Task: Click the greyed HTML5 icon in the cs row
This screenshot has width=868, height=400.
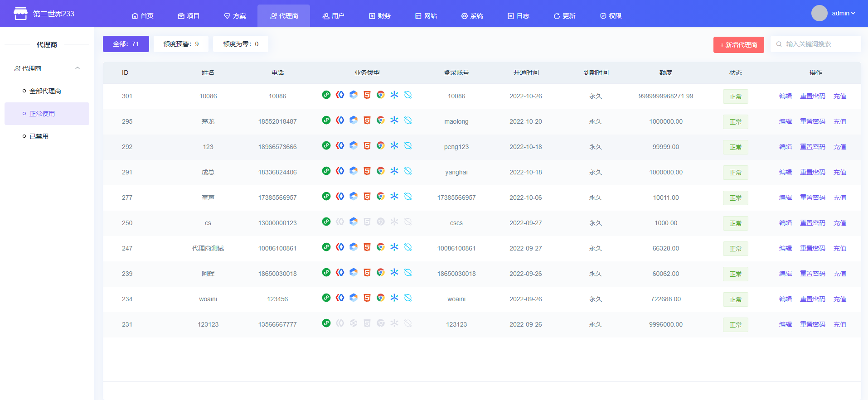Action: (367, 222)
